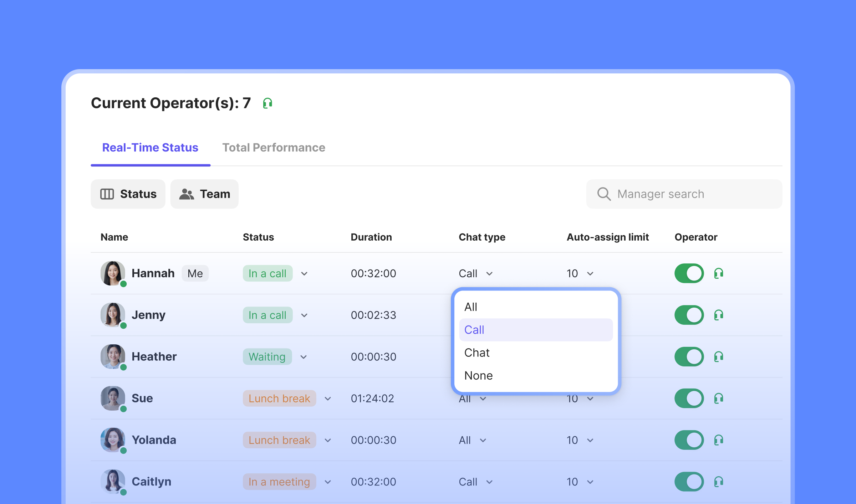This screenshot has width=856, height=504.
Task: Switch to the Total Performance tab
Action: click(x=274, y=148)
